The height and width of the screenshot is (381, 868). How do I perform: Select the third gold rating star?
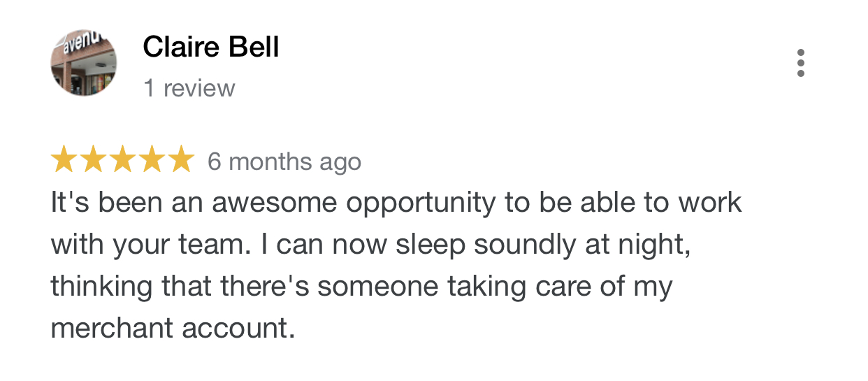[x=122, y=159]
